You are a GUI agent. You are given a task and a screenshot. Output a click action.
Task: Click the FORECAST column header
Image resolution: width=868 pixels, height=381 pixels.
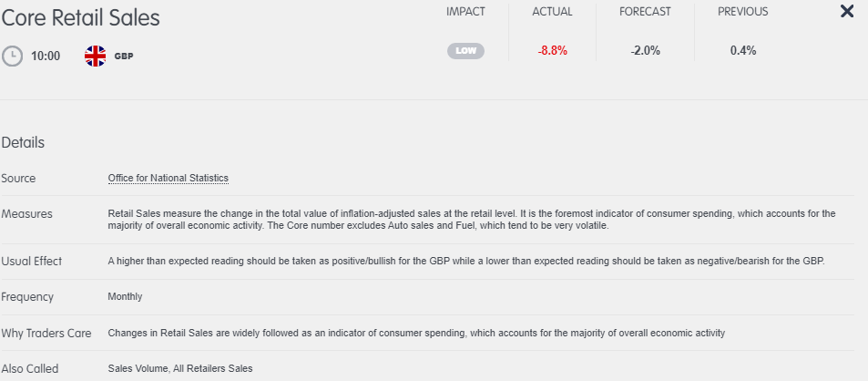(x=645, y=12)
